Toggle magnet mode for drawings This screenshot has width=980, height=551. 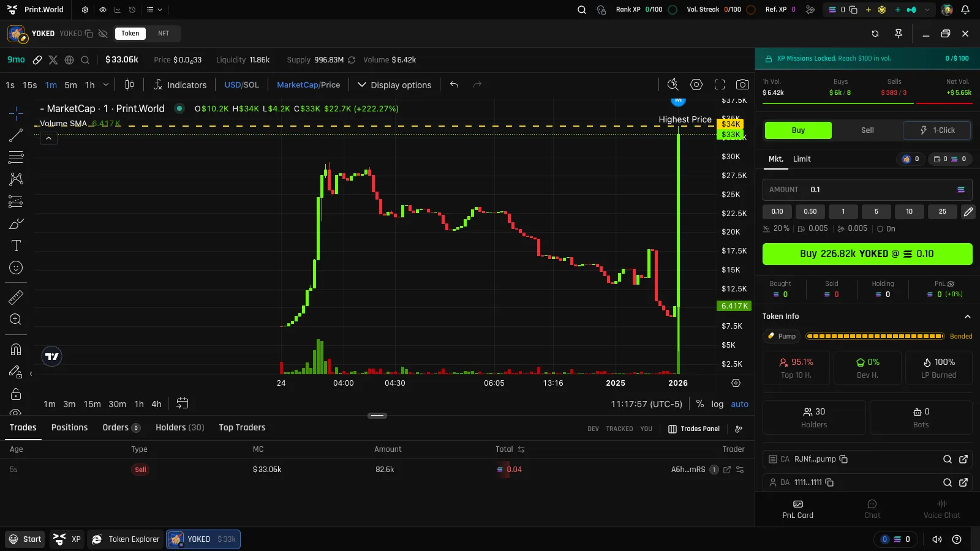16,350
